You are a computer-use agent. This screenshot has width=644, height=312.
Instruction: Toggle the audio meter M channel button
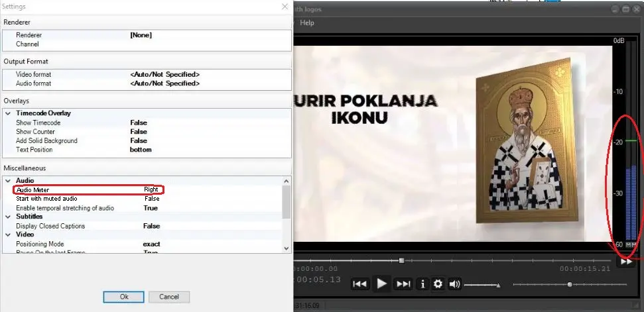(x=627, y=245)
